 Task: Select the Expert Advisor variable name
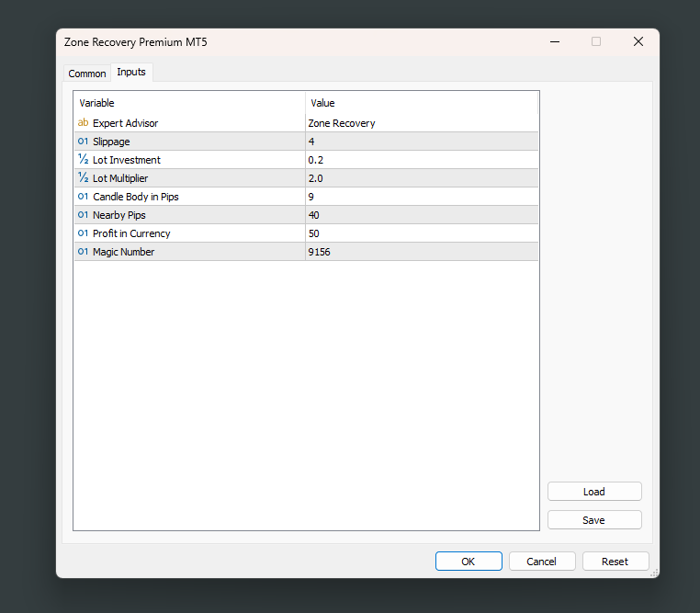coord(126,123)
